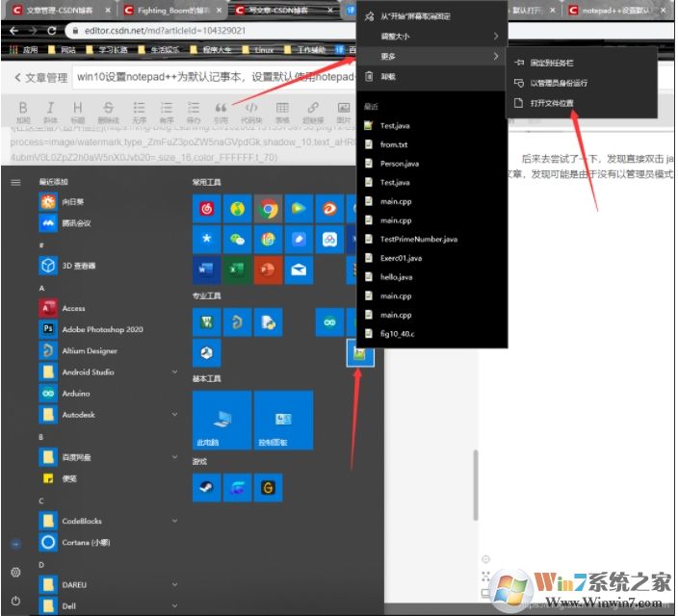Choose 卸载 in the context menu

pos(431,76)
